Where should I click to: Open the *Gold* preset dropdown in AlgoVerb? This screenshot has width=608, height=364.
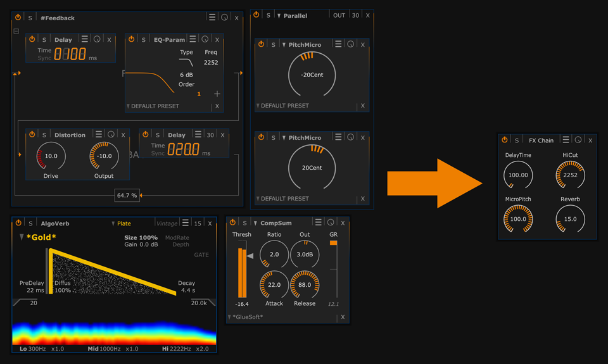[37, 237]
